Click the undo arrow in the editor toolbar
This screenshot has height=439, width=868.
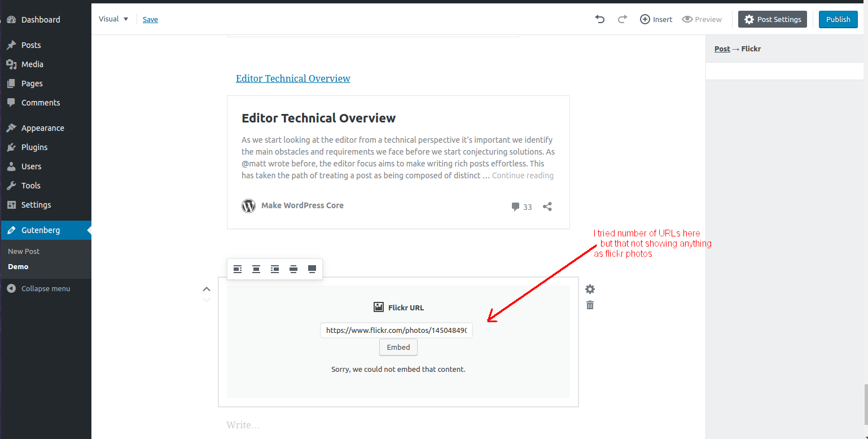click(599, 19)
